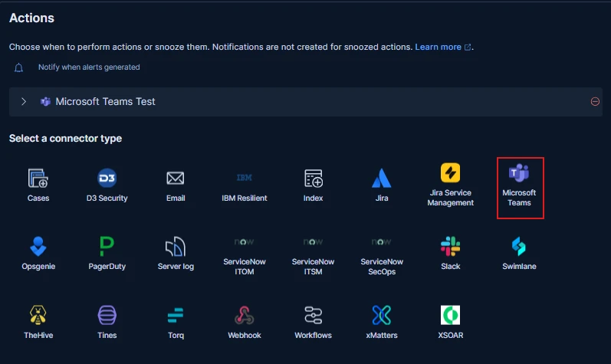Choose the Jira connector
This screenshot has height=364, width=611.
point(382,185)
